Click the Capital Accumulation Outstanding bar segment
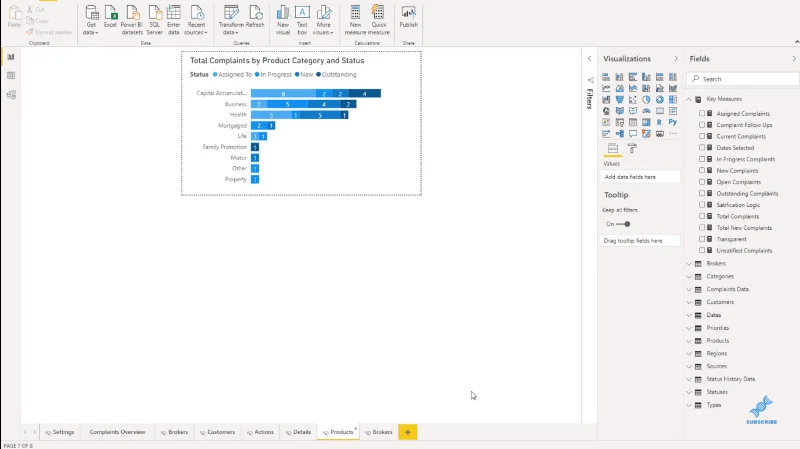Viewport: 800px width, 449px height. point(364,93)
